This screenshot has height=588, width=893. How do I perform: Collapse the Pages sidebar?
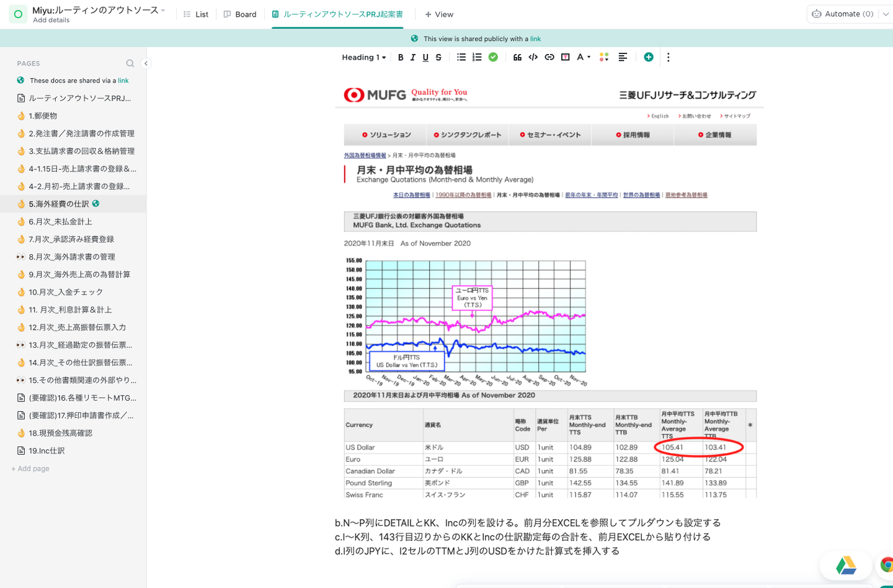(x=146, y=63)
